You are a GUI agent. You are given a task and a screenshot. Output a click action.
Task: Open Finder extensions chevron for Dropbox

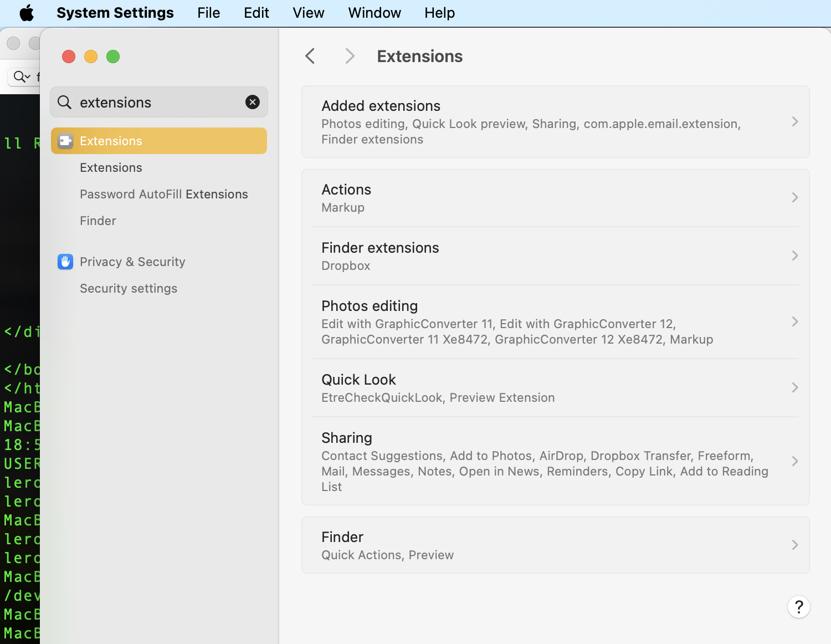point(794,256)
